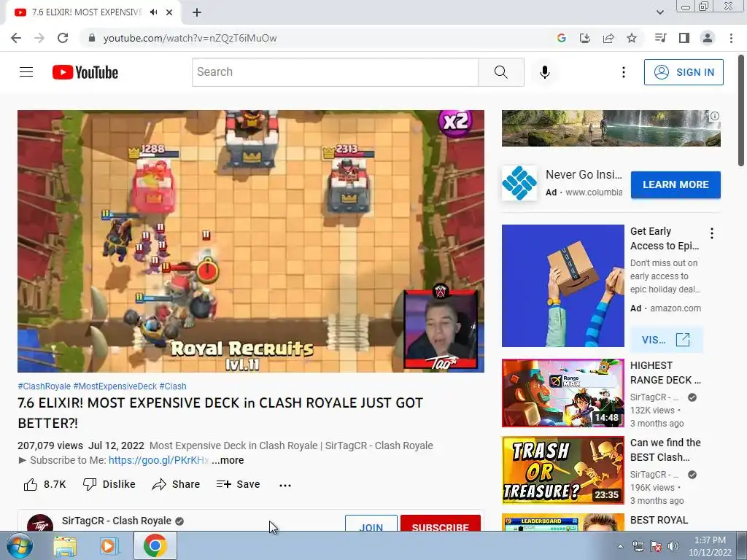Click the LEARN MORE ad button

[676, 184]
